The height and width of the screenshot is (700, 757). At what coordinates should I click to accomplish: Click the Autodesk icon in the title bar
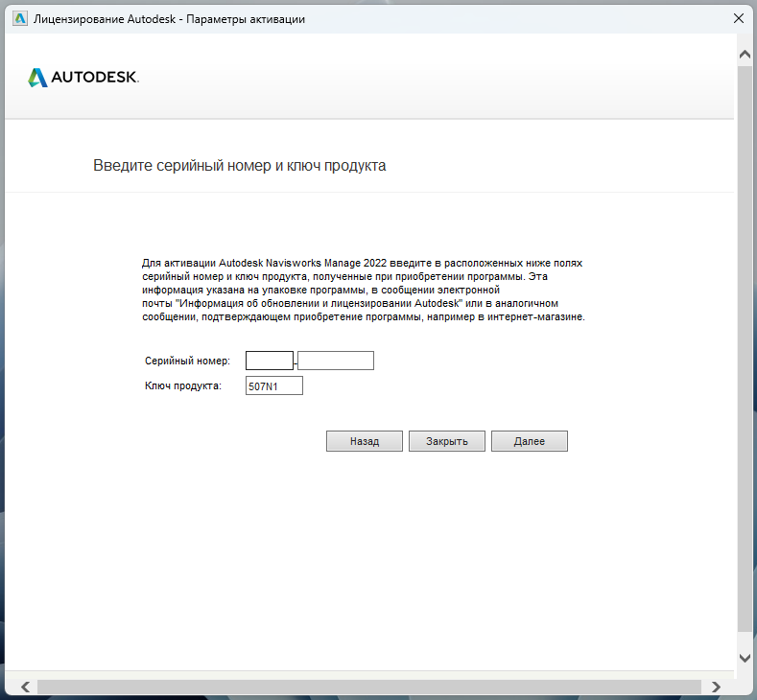[20, 18]
